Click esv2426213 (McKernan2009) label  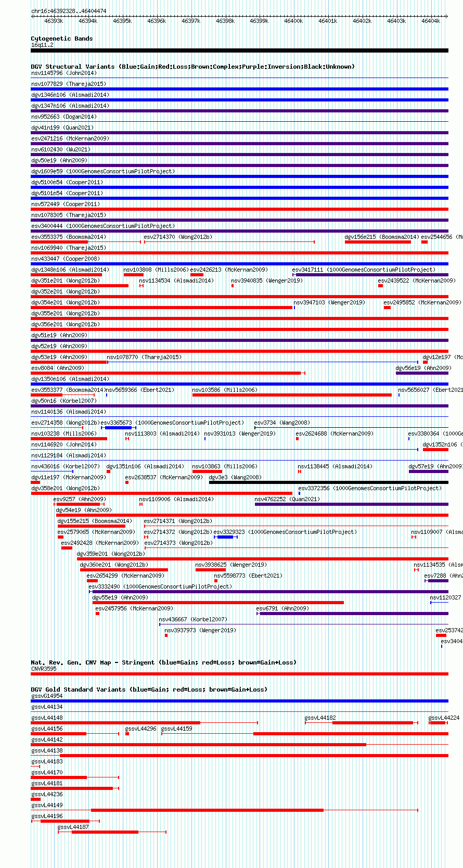click(x=229, y=270)
